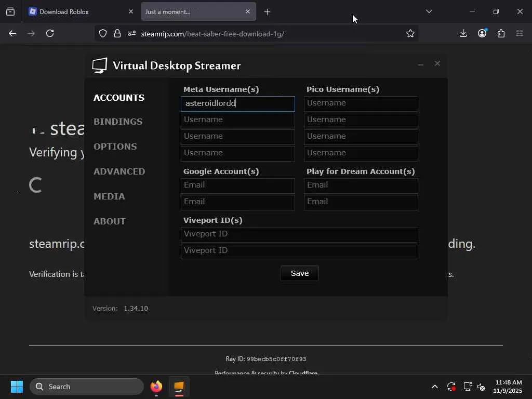Show hidden system tray icons

coord(435,387)
